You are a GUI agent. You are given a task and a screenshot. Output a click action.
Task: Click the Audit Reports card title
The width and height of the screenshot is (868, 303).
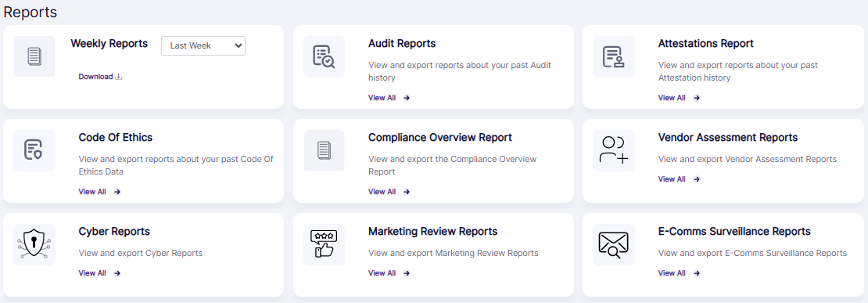click(x=402, y=43)
